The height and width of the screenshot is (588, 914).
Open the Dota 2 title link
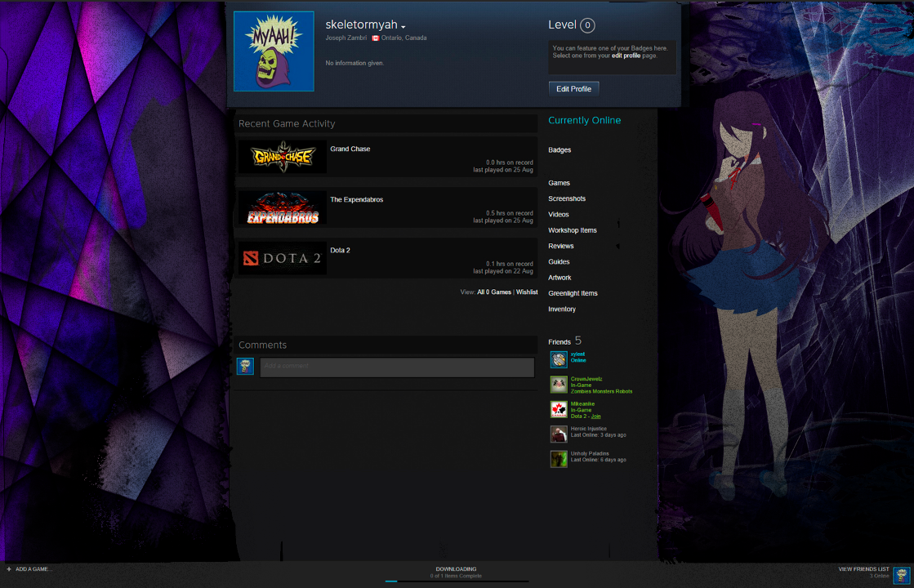(340, 251)
